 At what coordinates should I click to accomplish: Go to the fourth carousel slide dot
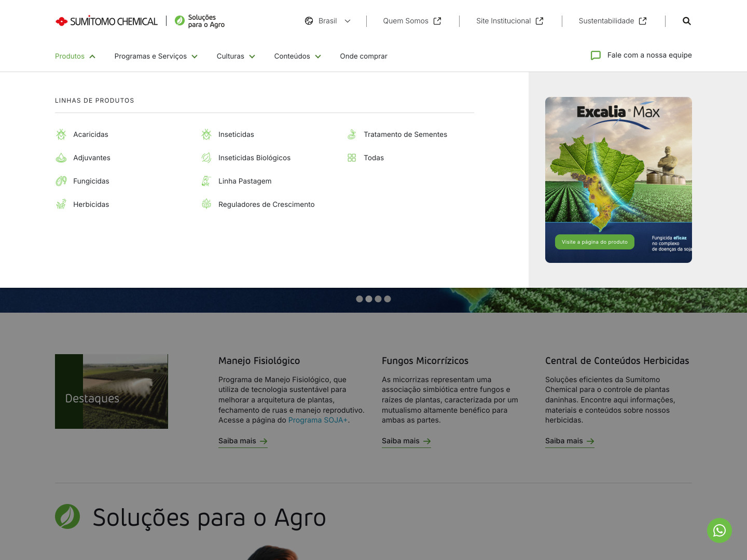(388, 299)
